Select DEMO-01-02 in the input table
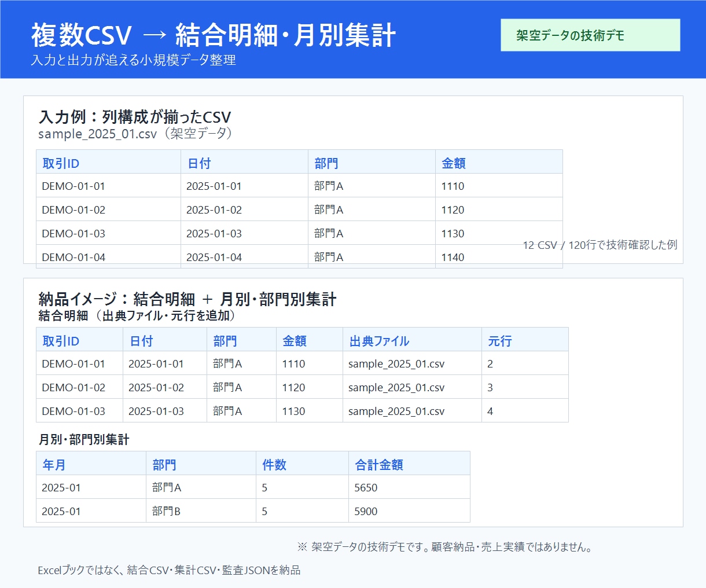Image resolution: width=706 pixels, height=588 pixels. [73, 210]
